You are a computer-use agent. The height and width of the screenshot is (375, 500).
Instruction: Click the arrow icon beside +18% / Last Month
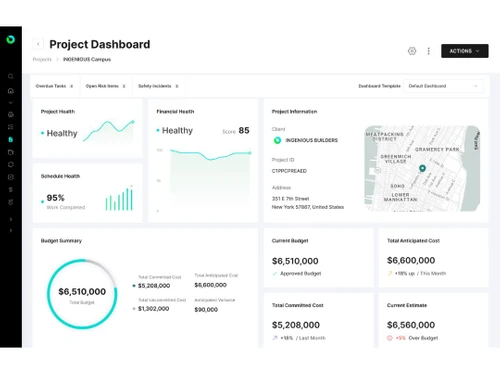275,338
